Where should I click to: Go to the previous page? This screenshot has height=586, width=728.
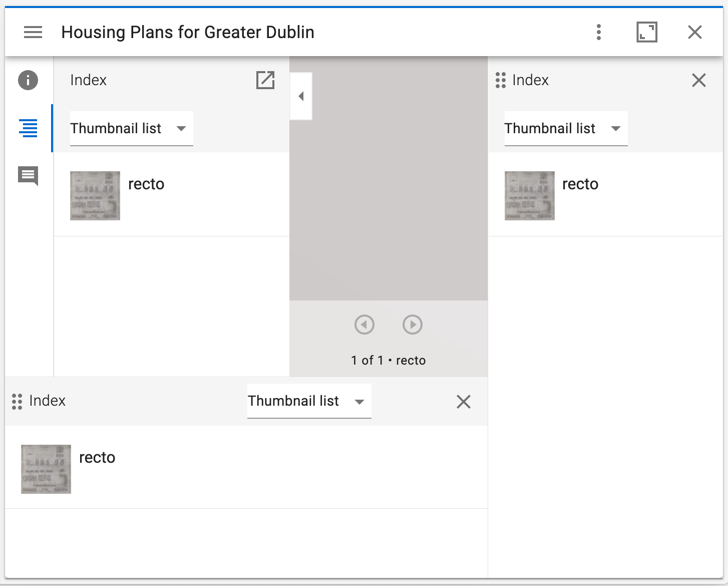click(x=365, y=324)
